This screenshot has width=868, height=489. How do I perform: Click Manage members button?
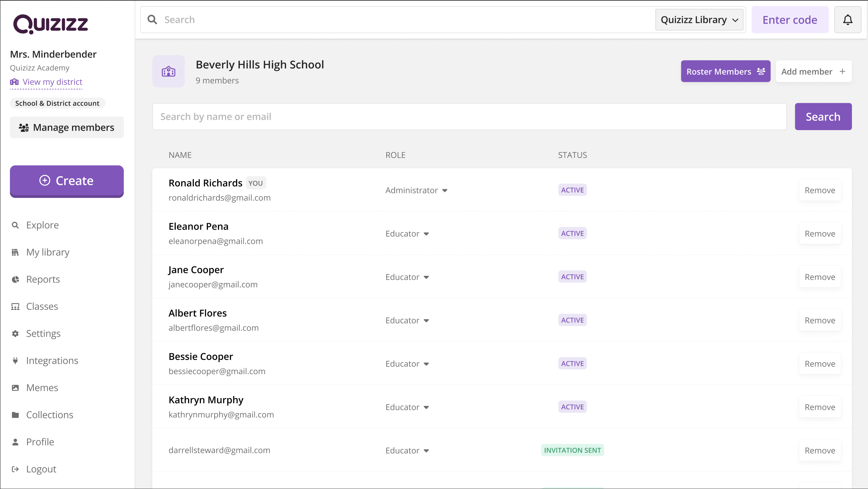click(67, 128)
